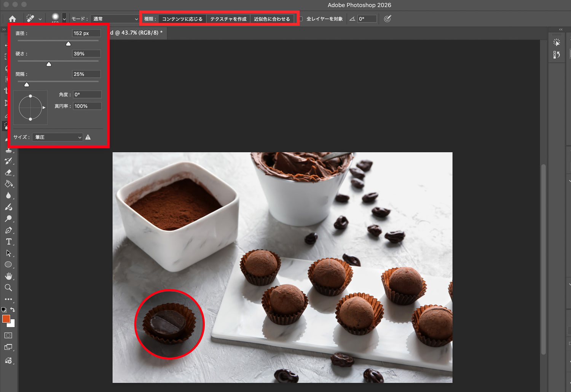Click the chocolate photo on the canvas
Image resolution: width=571 pixels, height=392 pixels.
click(282, 268)
